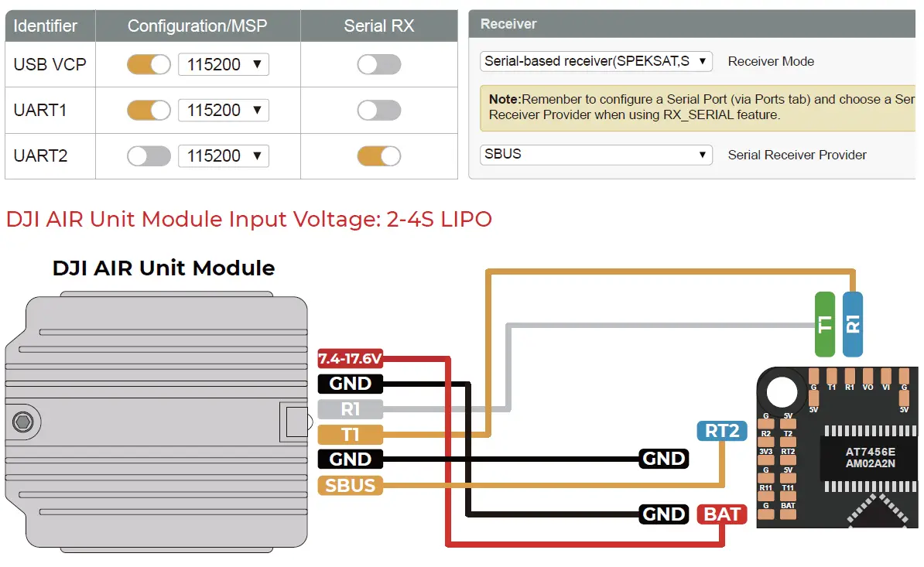Image resolution: width=924 pixels, height=567 pixels.
Task: Open the SBUS Serial Receiver Provider dropdown
Action: pos(596,154)
